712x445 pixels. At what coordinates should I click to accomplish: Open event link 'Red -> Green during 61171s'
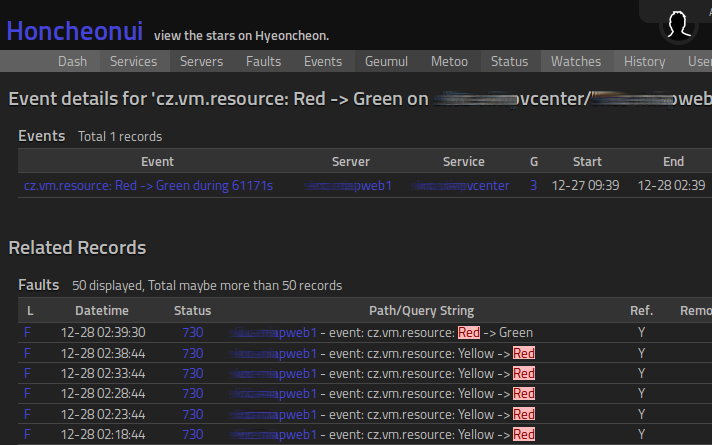click(x=148, y=185)
